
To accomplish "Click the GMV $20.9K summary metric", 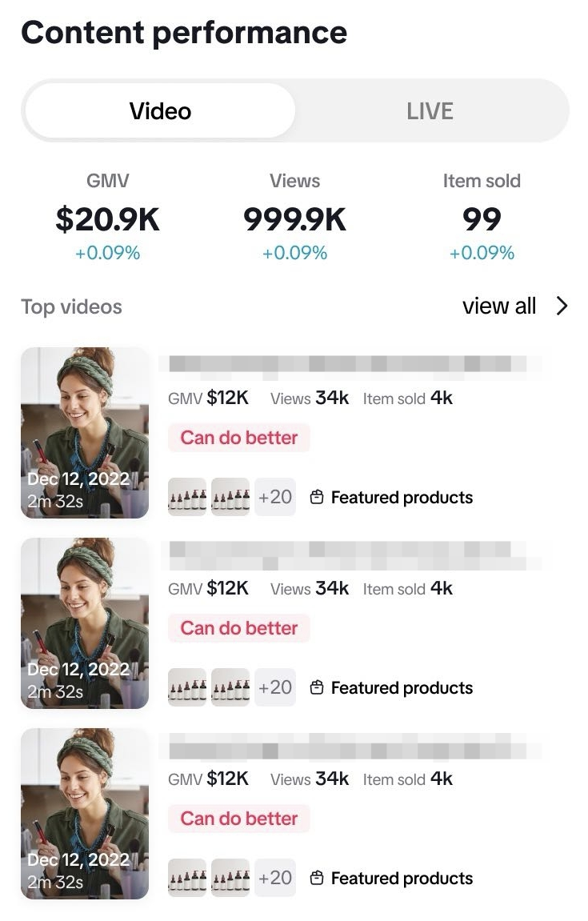I will [x=107, y=218].
